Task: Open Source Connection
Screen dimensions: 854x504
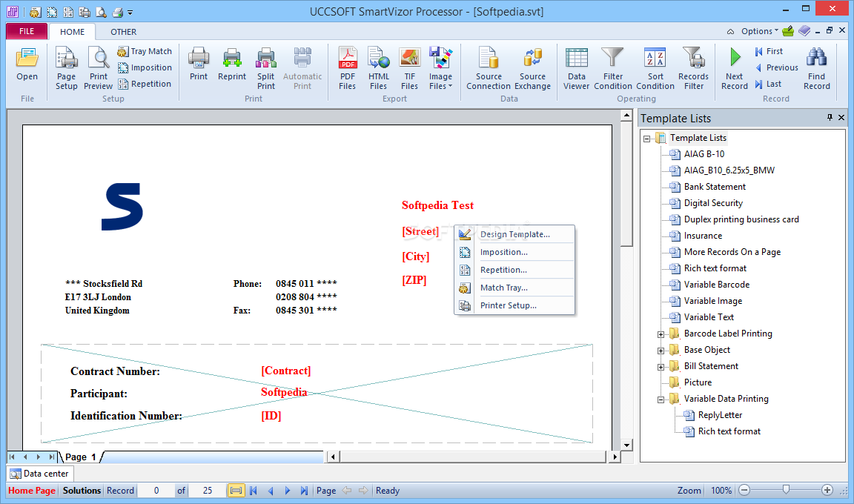Action: [489, 69]
